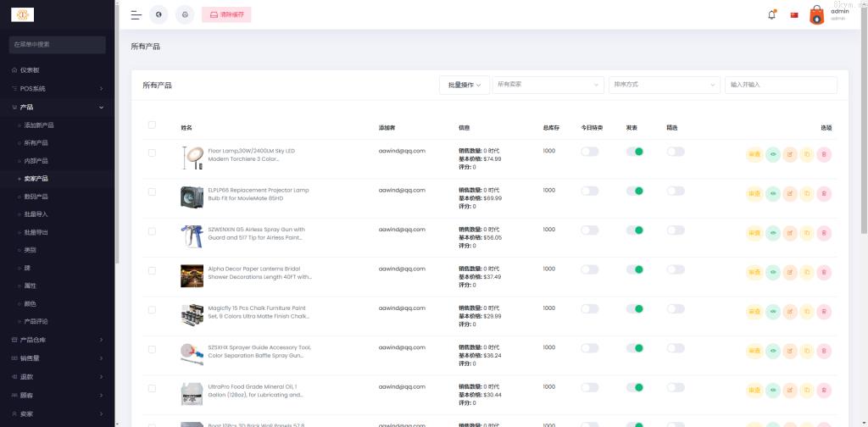This screenshot has width=868, height=427.
Task: Click the 清除缓存 clear cache button
Action: (x=226, y=14)
